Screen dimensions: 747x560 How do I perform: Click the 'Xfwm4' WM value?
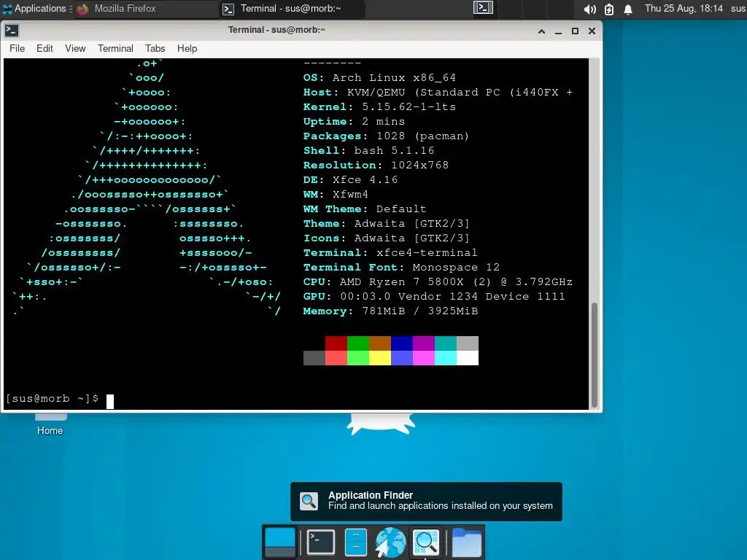click(350, 194)
